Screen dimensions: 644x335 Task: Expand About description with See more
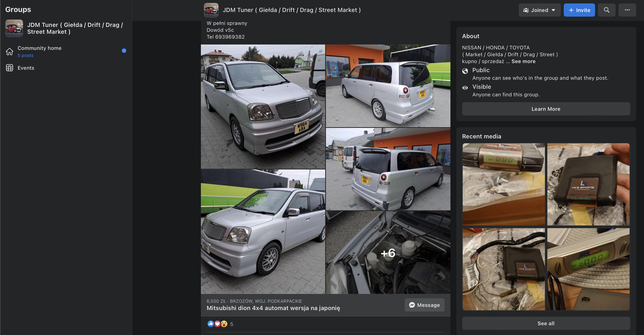(523, 61)
